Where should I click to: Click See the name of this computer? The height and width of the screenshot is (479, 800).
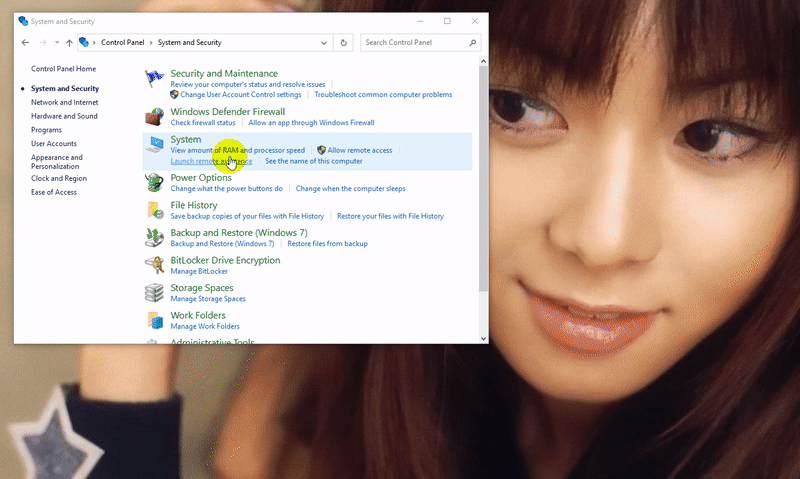click(x=314, y=161)
